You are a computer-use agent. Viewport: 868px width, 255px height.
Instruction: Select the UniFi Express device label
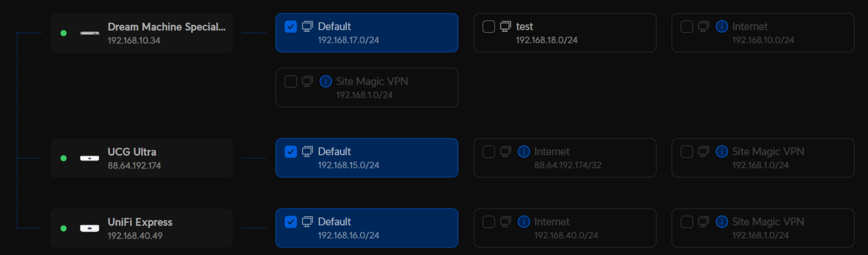point(140,222)
